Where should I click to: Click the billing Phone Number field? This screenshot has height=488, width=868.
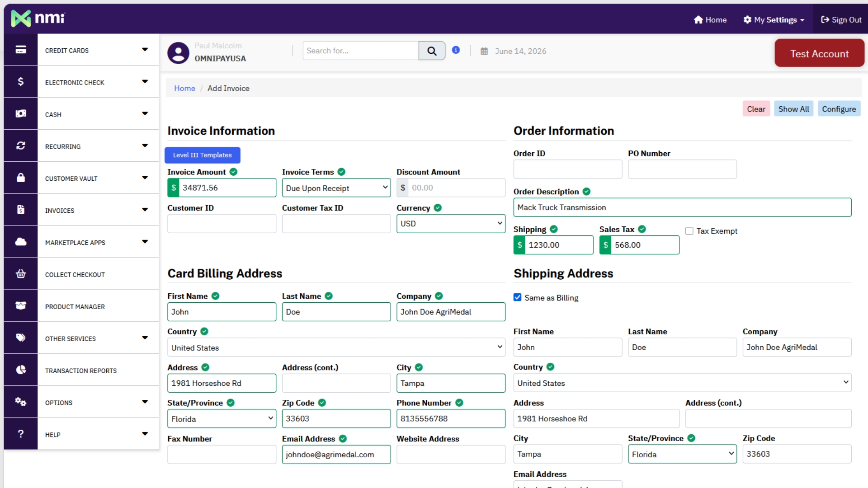(x=451, y=418)
